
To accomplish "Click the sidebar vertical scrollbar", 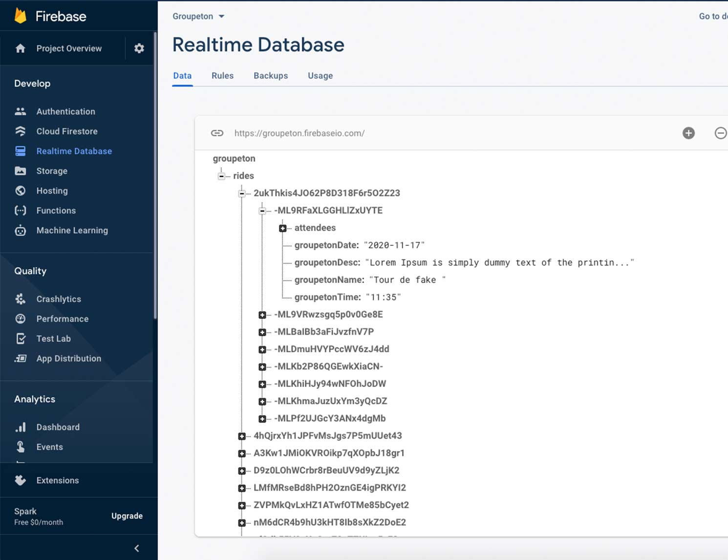I will pyautogui.click(x=155, y=176).
